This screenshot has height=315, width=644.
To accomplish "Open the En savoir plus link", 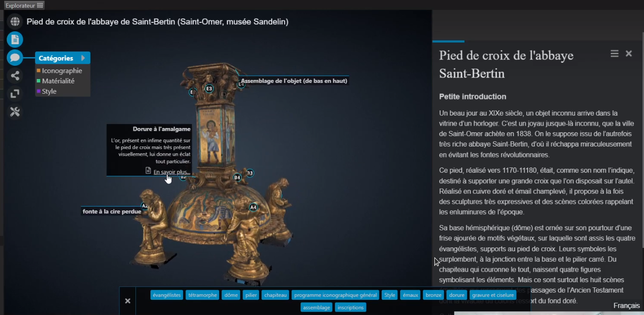I will pyautogui.click(x=172, y=172).
